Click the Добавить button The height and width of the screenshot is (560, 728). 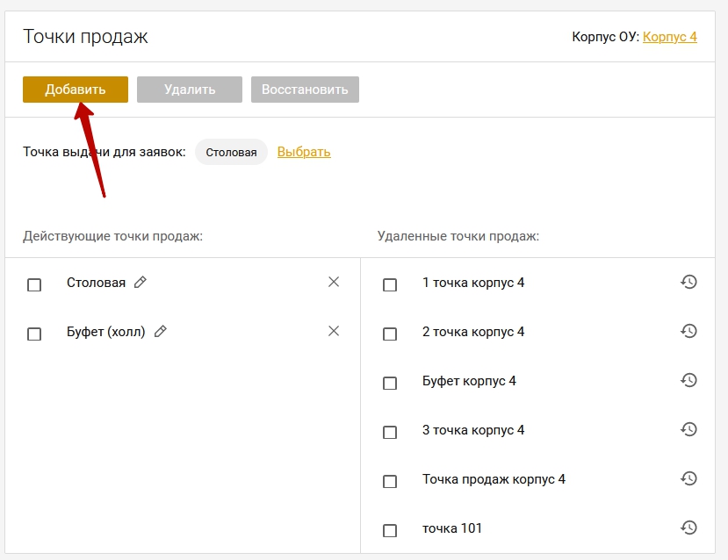click(x=76, y=89)
